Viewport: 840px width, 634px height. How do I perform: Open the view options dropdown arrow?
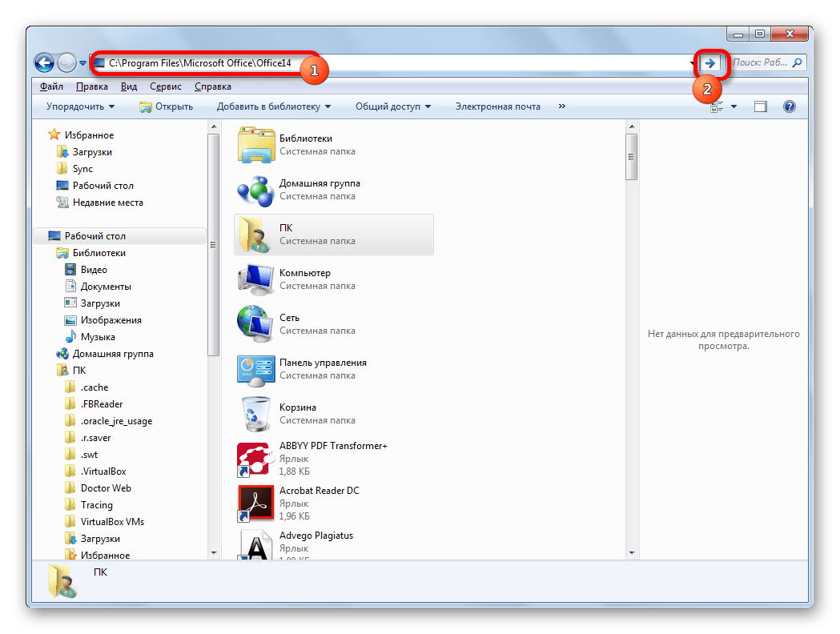click(x=734, y=106)
